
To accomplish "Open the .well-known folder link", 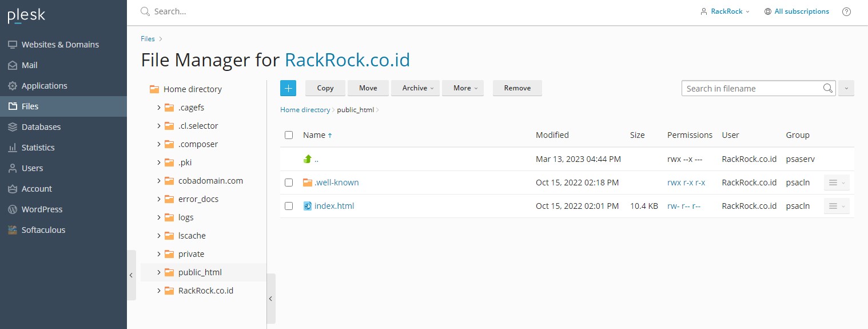I will point(337,183).
